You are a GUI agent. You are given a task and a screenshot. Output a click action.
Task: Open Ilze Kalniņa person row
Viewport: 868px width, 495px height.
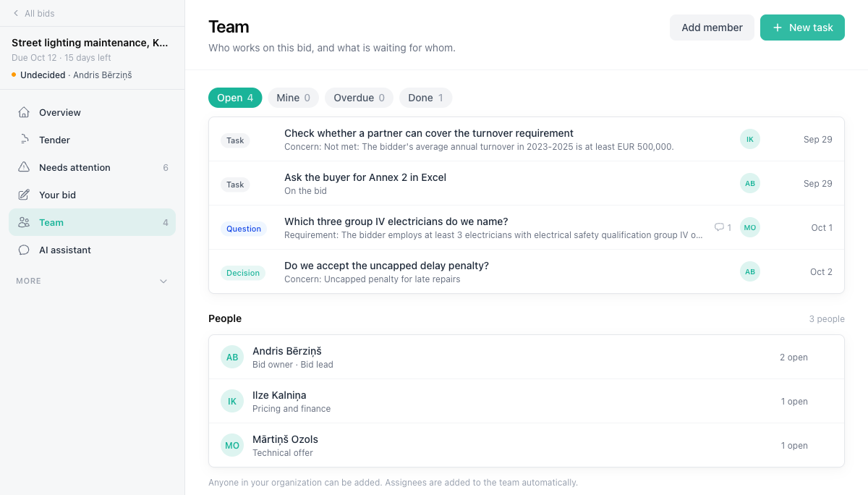tap(527, 401)
